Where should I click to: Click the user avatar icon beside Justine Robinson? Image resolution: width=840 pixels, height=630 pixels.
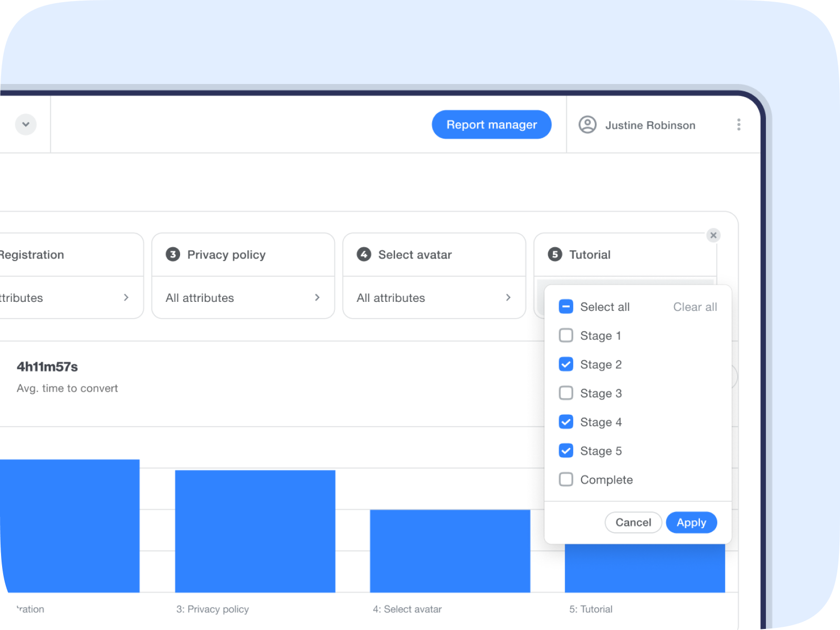pos(587,124)
